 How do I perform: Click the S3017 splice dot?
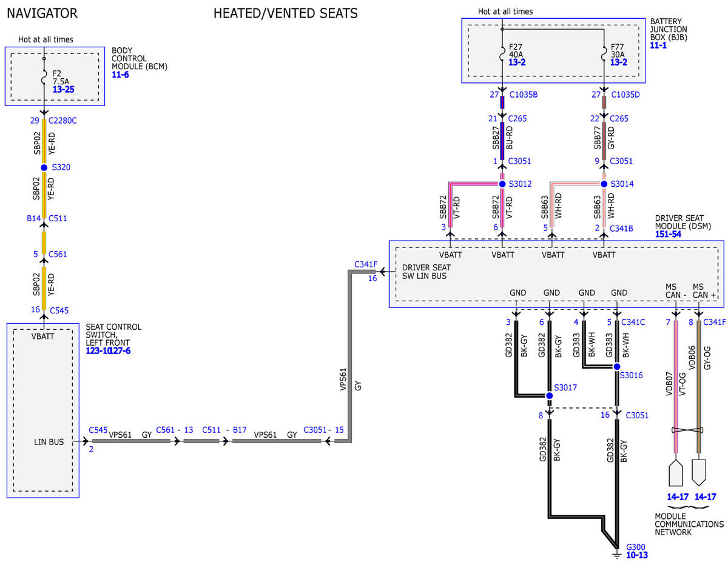[x=549, y=395]
